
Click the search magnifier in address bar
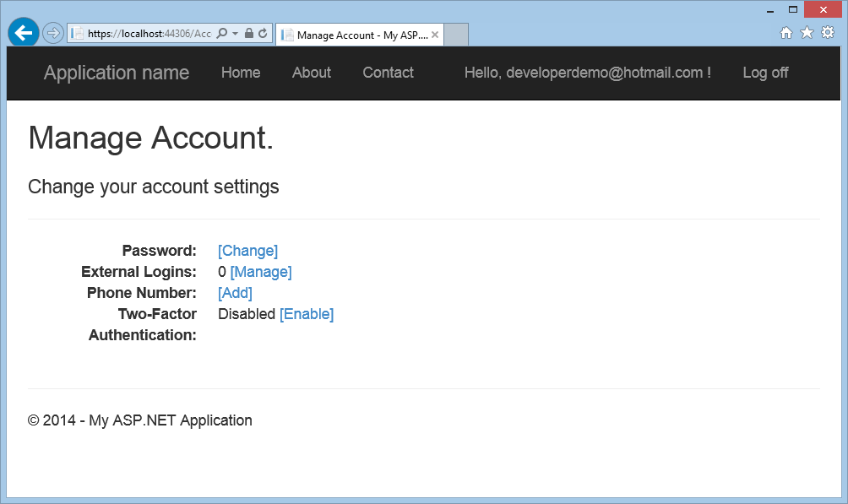(x=221, y=34)
